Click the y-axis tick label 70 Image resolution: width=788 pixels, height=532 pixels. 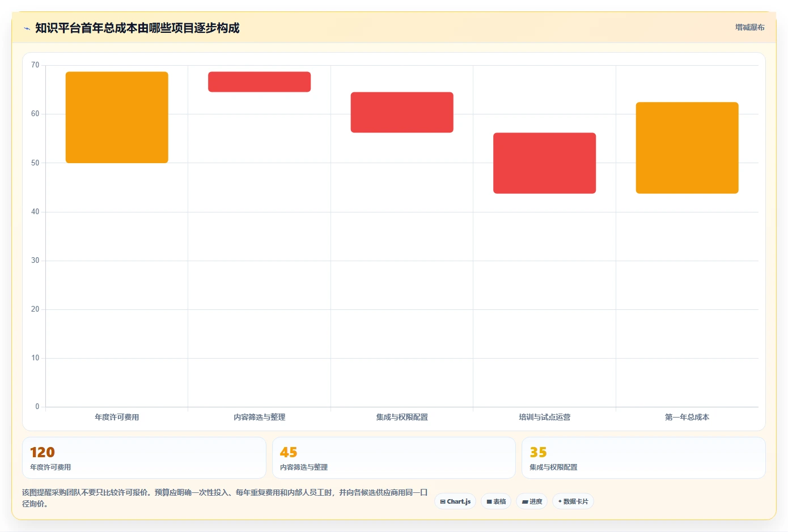coord(35,65)
